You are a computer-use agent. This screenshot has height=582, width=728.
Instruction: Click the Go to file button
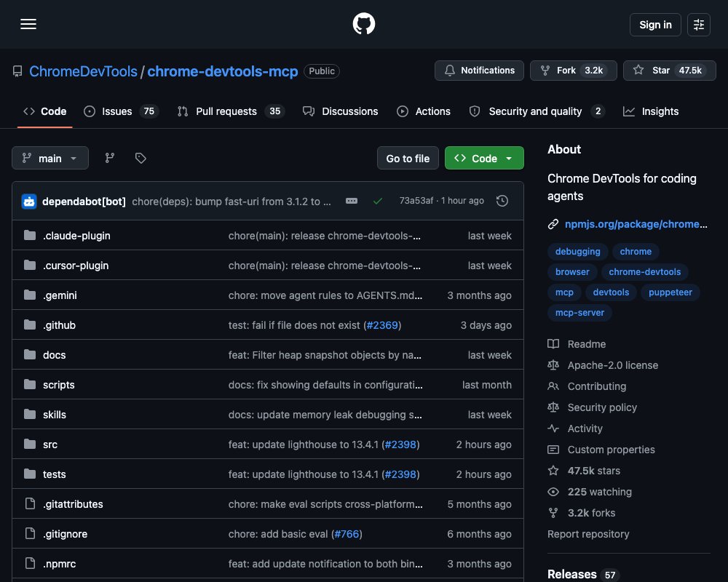tap(408, 159)
